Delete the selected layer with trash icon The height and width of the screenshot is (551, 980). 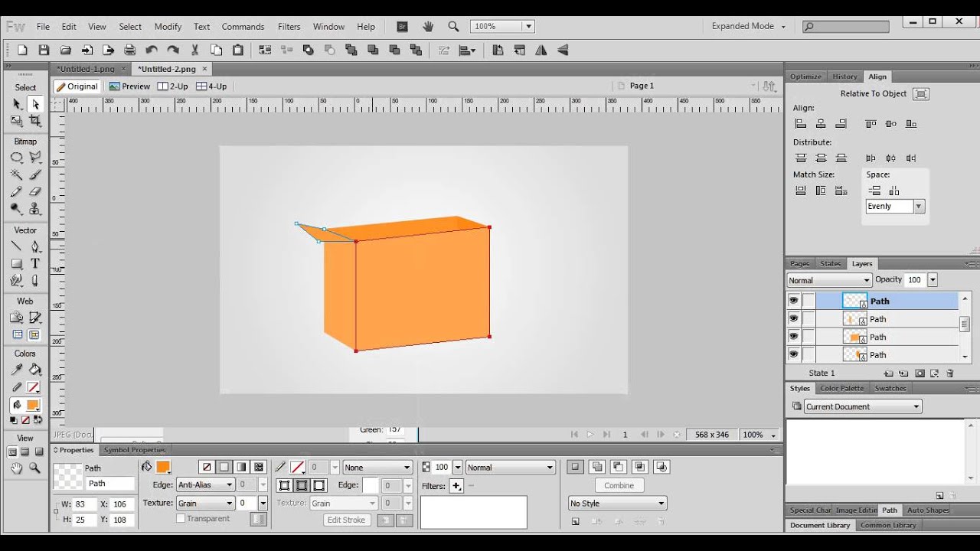click(950, 373)
